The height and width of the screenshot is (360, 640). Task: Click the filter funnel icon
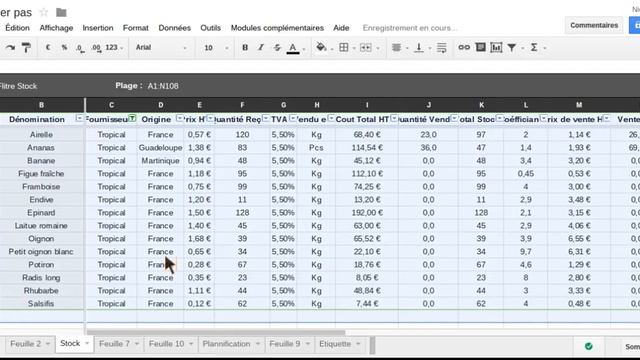tap(511, 48)
